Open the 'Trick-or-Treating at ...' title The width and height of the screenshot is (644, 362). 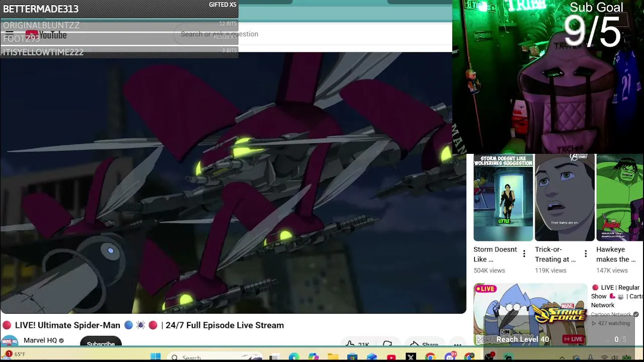click(555, 254)
